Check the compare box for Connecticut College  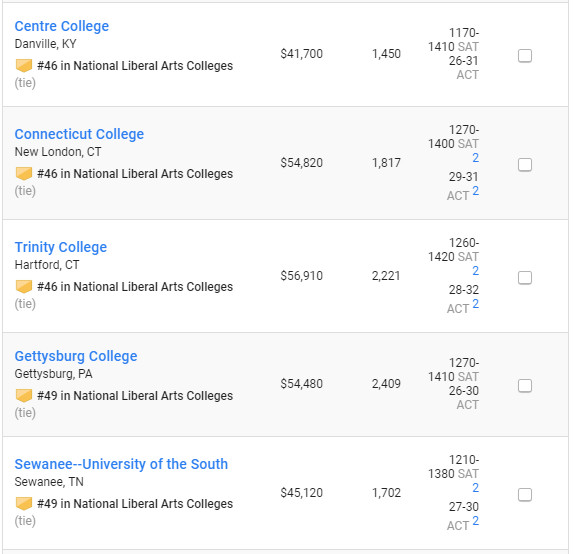pyautogui.click(x=525, y=164)
